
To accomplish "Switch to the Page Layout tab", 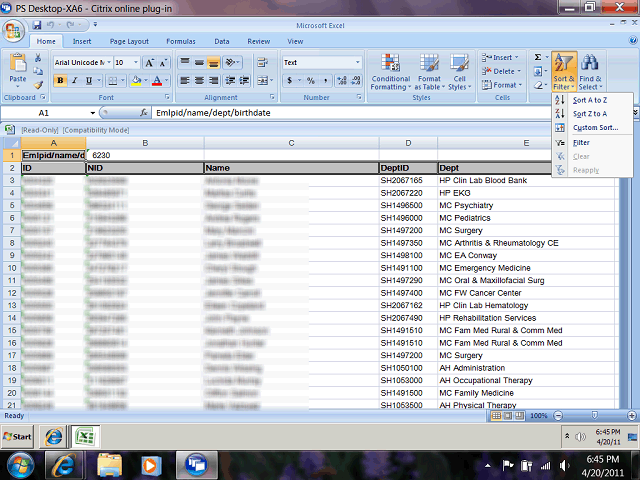I will (x=129, y=41).
